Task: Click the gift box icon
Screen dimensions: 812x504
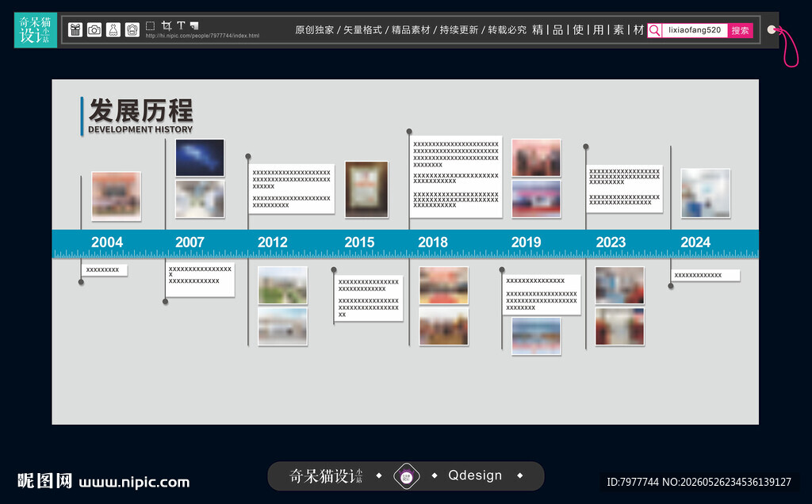Action: tap(75, 30)
